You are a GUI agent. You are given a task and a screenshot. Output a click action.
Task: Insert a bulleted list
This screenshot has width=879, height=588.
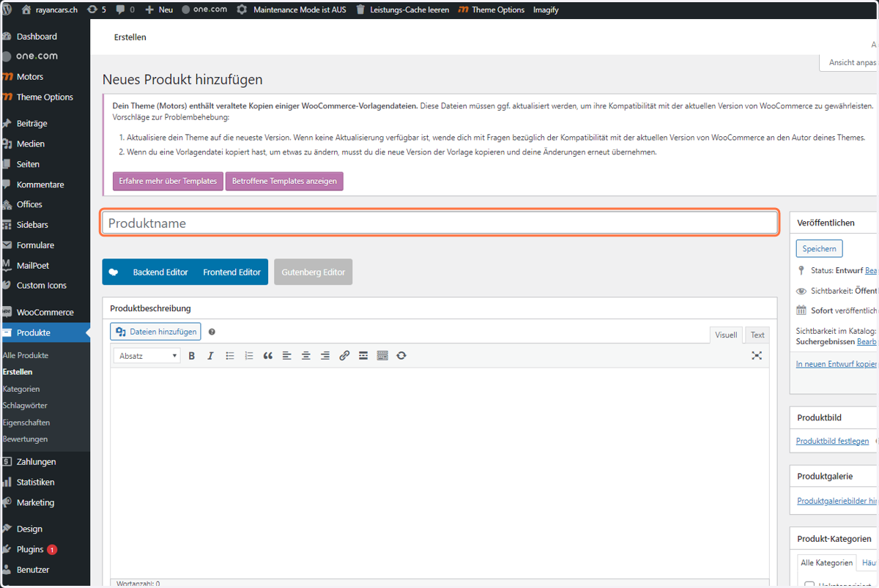pyautogui.click(x=230, y=356)
